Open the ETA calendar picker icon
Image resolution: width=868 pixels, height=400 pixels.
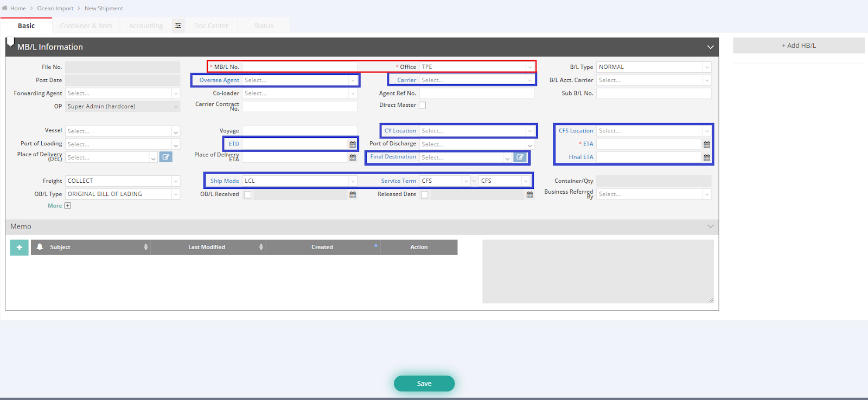(706, 144)
